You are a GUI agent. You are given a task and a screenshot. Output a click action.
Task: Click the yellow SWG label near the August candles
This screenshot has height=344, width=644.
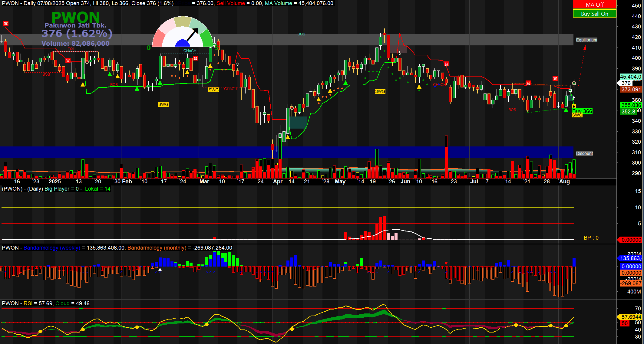(577, 115)
